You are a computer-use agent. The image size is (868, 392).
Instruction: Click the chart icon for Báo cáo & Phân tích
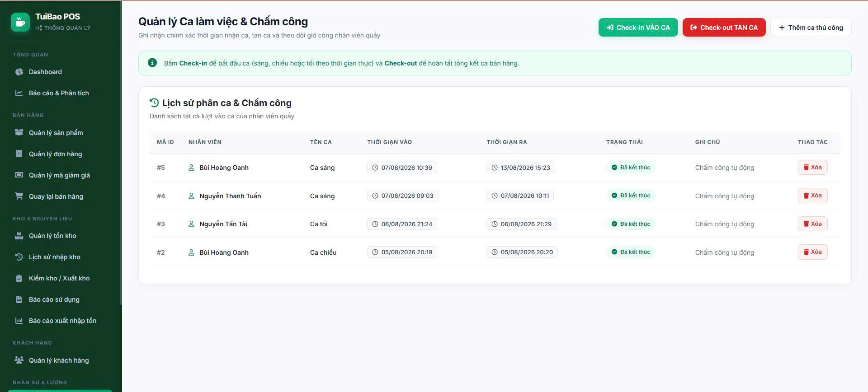(x=19, y=93)
